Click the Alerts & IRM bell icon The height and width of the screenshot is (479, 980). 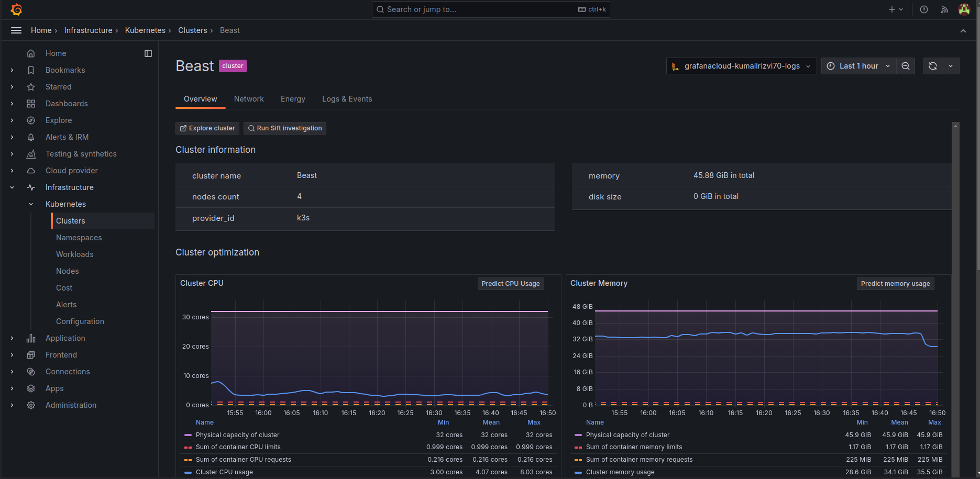coord(31,137)
